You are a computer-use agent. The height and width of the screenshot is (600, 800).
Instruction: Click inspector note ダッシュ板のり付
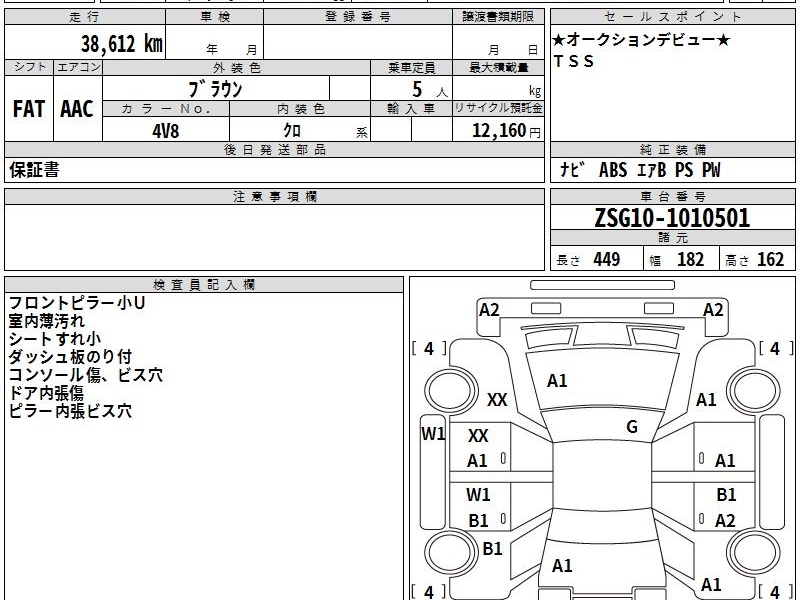pos(70,357)
